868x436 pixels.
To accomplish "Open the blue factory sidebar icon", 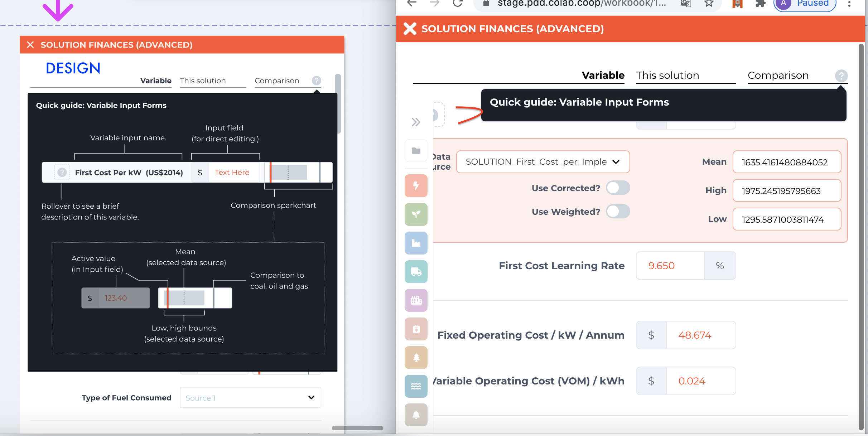I will click(x=416, y=243).
